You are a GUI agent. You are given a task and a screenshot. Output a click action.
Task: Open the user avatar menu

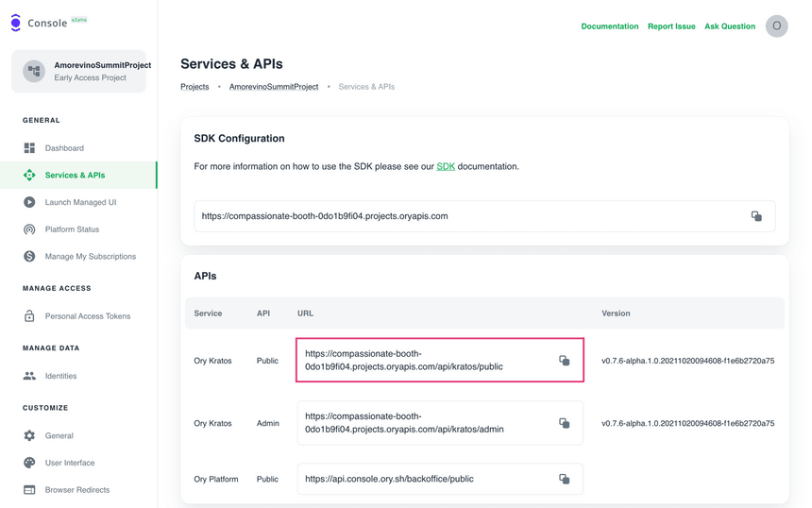tap(776, 26)
